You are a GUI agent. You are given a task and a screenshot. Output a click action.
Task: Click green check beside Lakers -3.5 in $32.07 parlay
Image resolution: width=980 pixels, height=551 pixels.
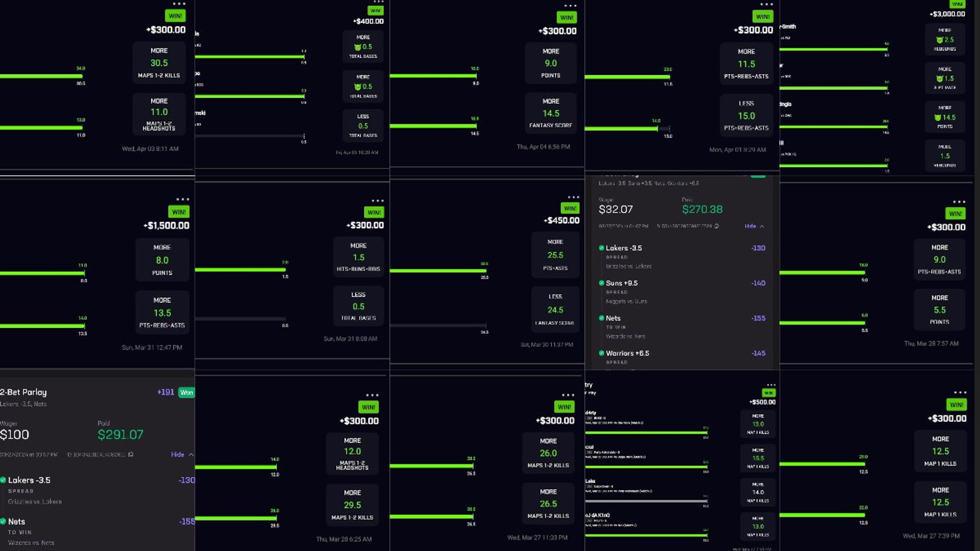[601, 248]
